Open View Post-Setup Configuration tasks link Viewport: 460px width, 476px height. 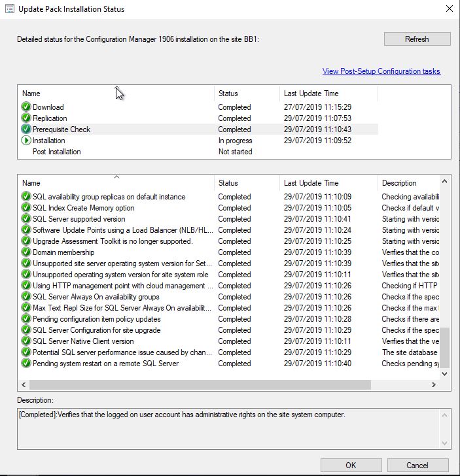click(x=381, y=71)
